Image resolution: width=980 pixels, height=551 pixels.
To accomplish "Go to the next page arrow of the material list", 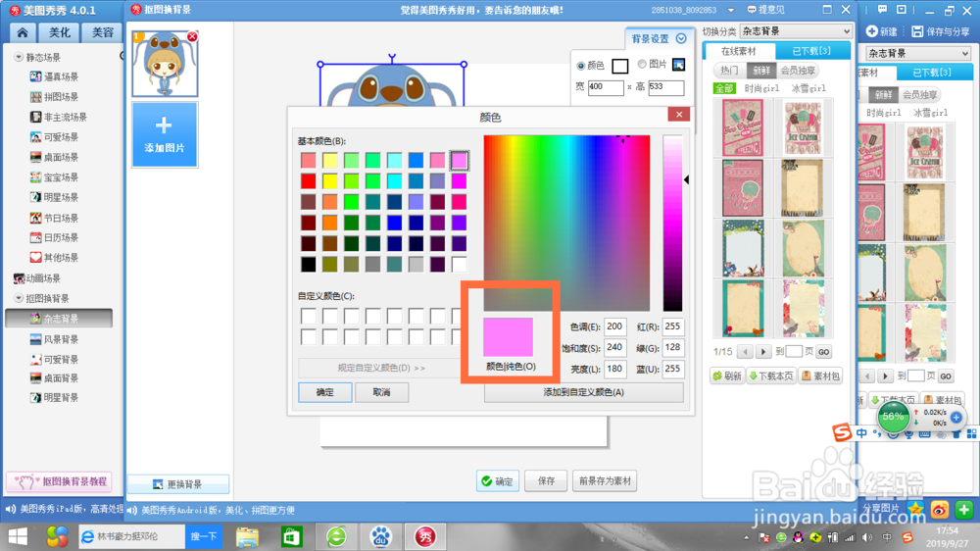I will (763, 352).
